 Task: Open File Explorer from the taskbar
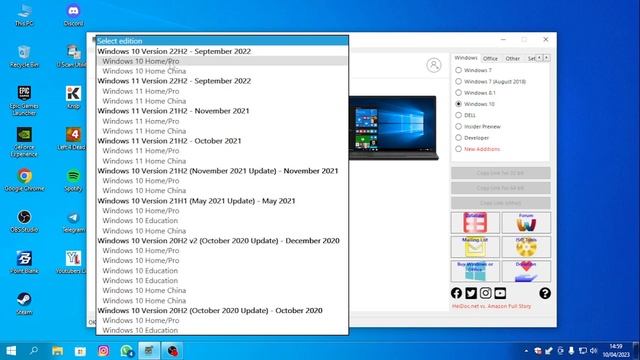(58, 351)
